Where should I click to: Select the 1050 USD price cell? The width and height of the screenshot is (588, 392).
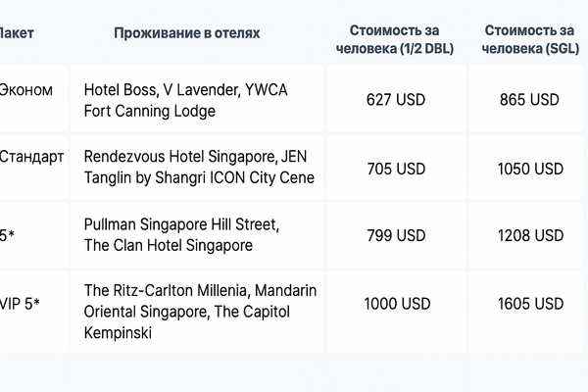point(529,169)
